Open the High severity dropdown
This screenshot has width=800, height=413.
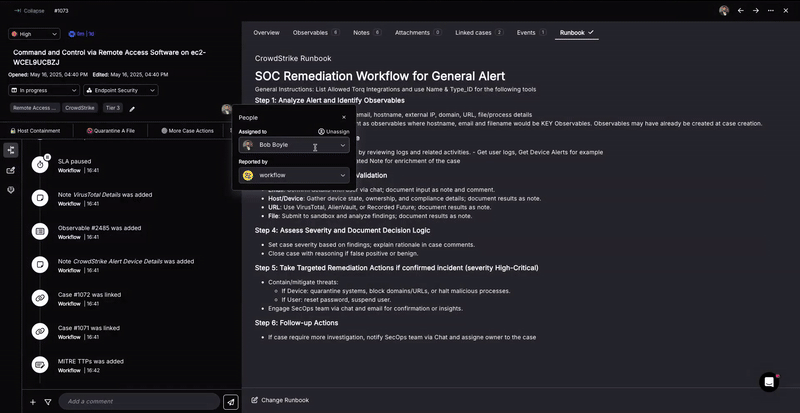pos(34,33)
